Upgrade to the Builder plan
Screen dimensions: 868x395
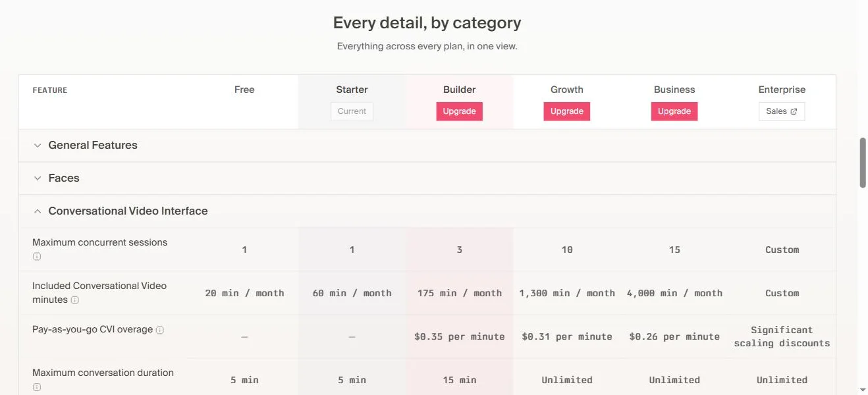click(459, 111)
